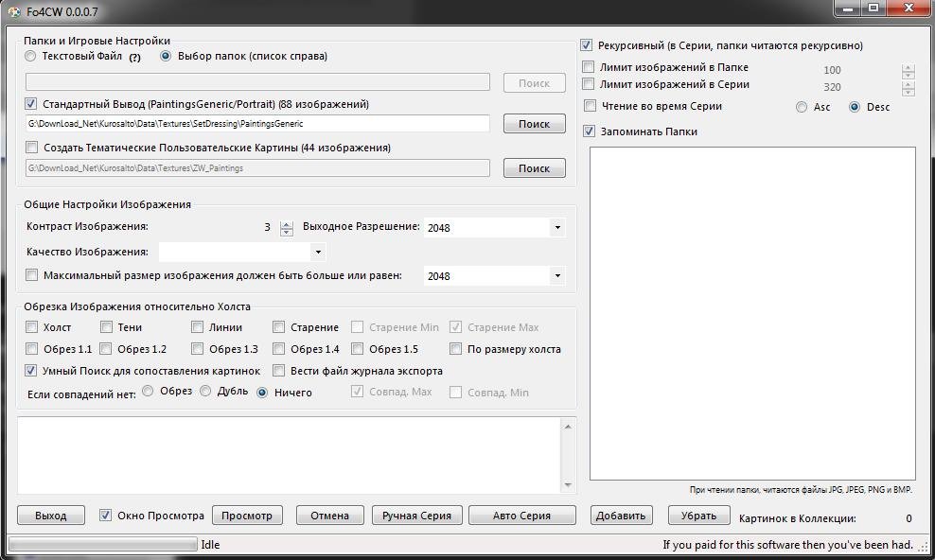Viewport: 935px width, 560px height.
Task: Click the (?) help icon beside Текстовый Файл
Action: tap(134, 57)
